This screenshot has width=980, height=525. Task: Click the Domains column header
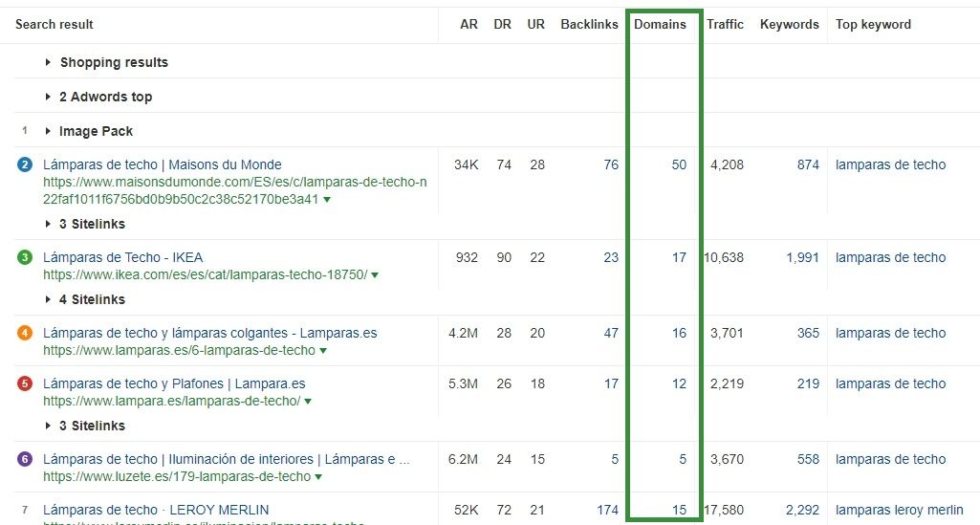660,24
